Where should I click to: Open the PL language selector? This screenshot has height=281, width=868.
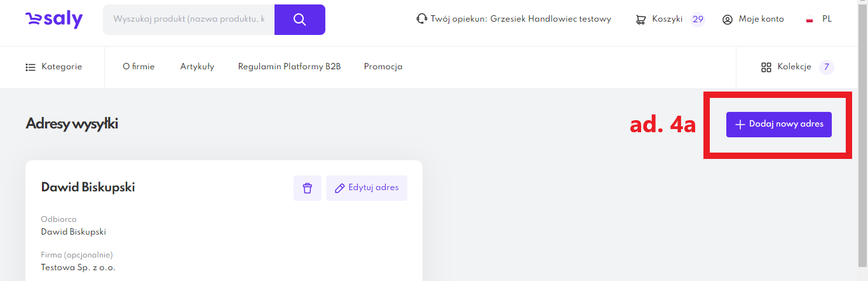[x=818, y=19]
